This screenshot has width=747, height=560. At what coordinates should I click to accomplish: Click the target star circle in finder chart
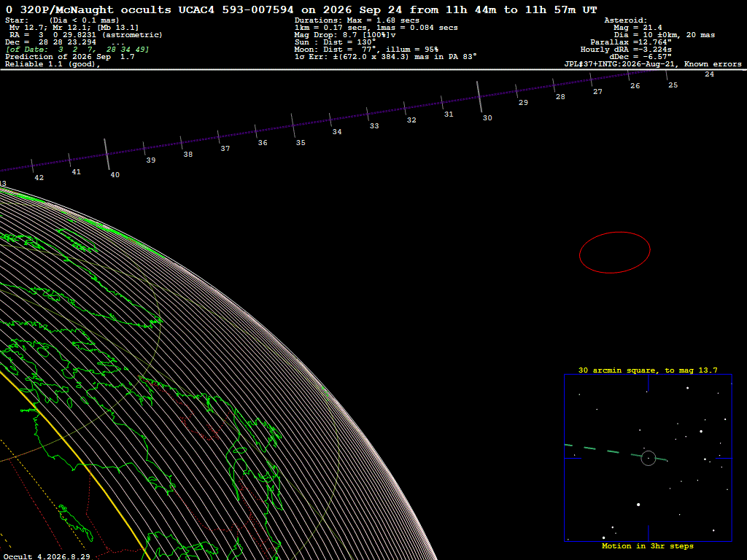[649, 458]
